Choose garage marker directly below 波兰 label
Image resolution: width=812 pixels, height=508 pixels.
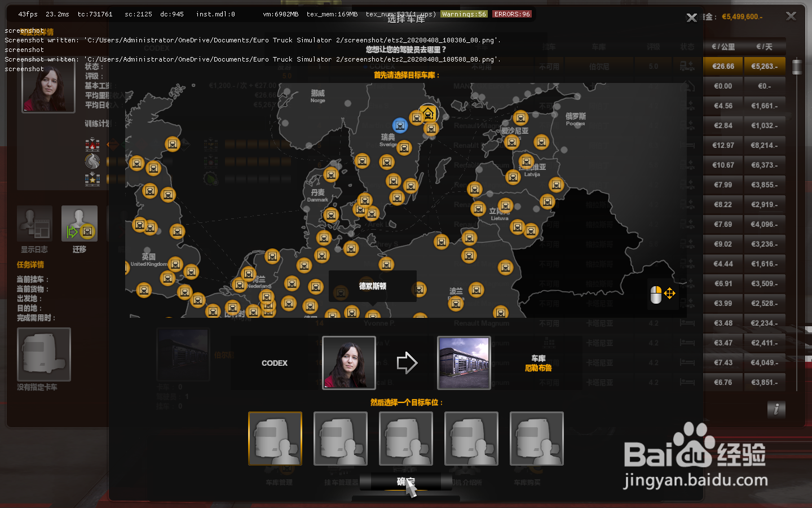[456, 304]
